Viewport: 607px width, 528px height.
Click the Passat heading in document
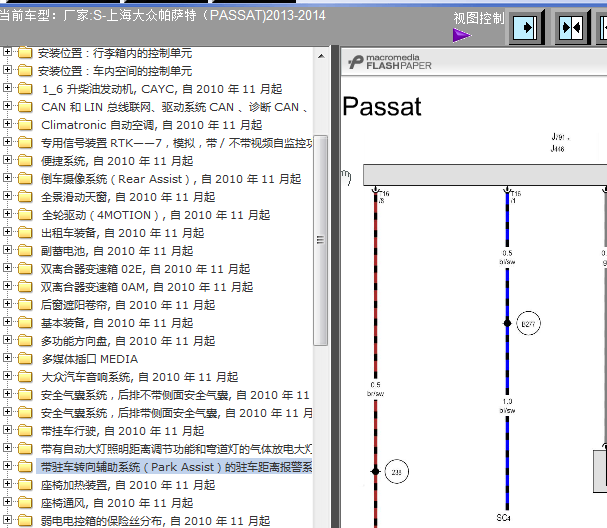(382, 106)
